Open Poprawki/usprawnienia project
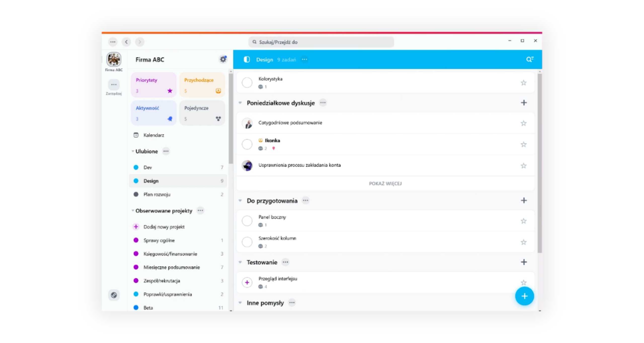This screenshot has height=343, width=644. [178, 294]
